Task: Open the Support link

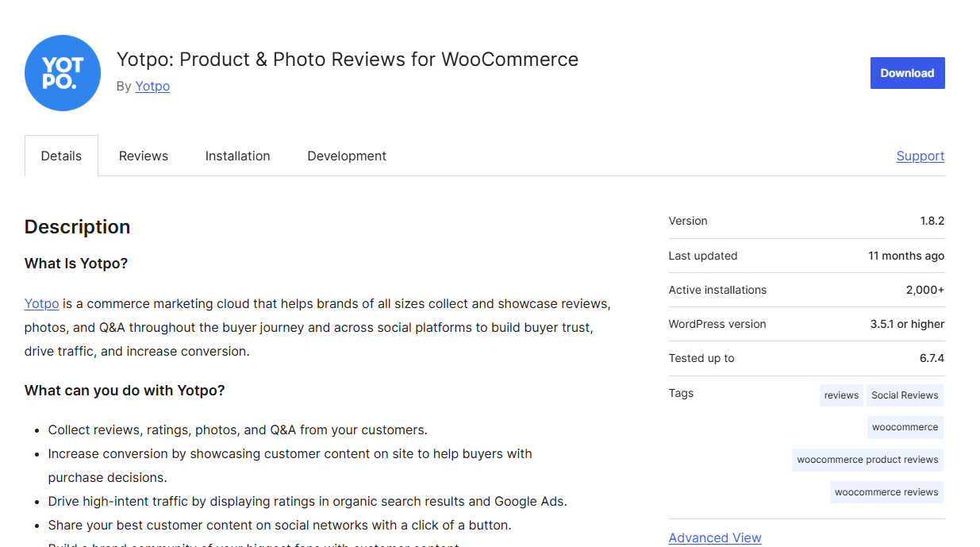Action: (920, 156)
